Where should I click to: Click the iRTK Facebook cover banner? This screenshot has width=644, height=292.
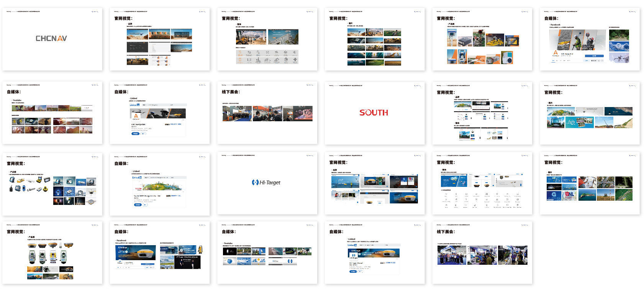136,252
